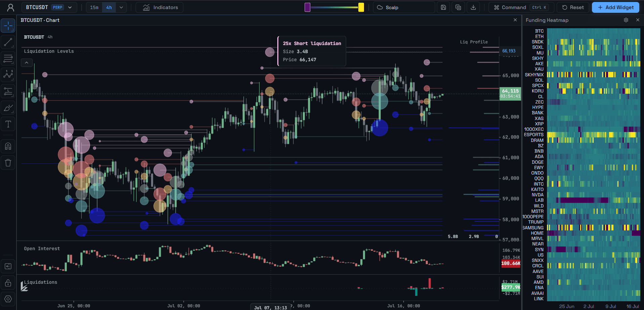Select the brush drawing tool
This screenshot has width=644, height=310.
(8, 108)
